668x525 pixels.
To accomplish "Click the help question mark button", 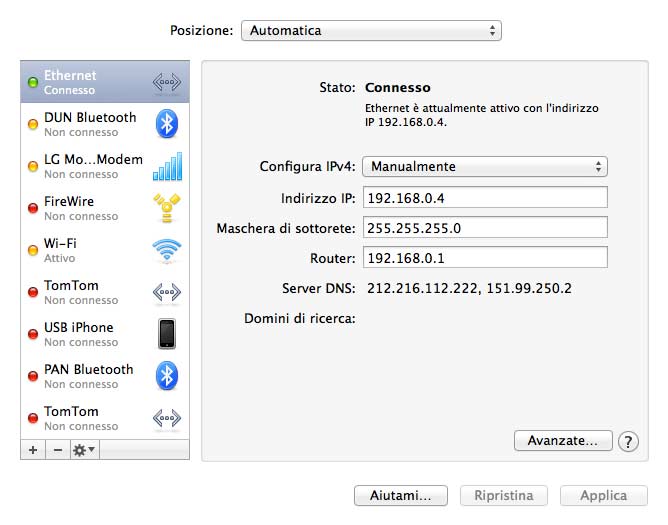I will click(628, 441).
